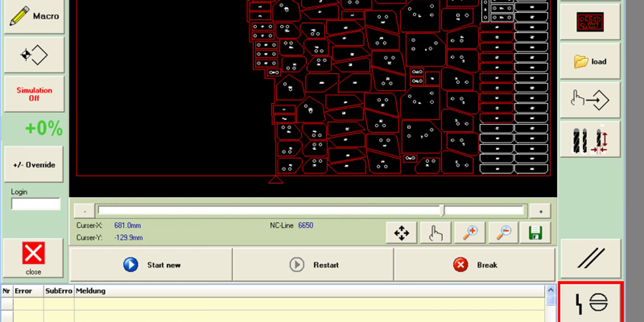Click the error list scrollbar up arrow
Screen dimensions: 644x322
coord(551,290)
